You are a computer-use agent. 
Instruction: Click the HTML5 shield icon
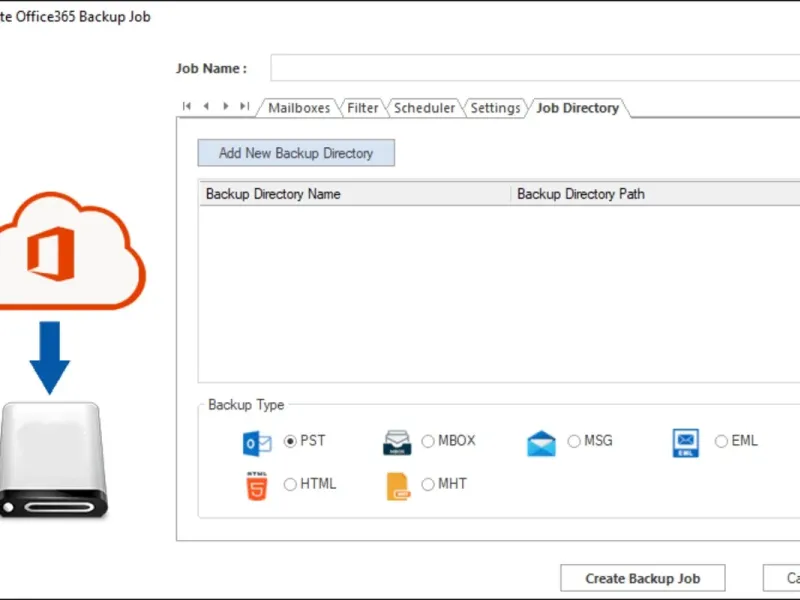[x=257, y=486]
